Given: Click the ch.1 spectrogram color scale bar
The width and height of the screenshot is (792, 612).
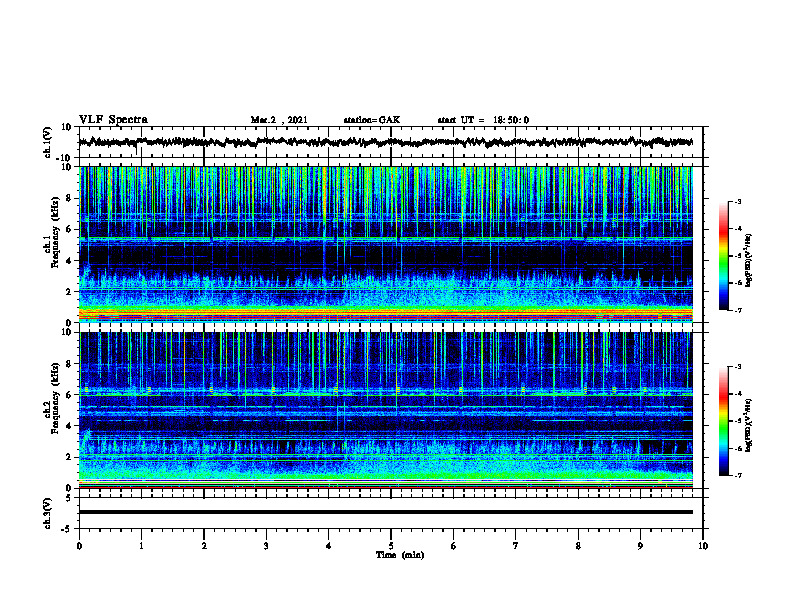Looking at the screenshot, I should tap(724, 255).
